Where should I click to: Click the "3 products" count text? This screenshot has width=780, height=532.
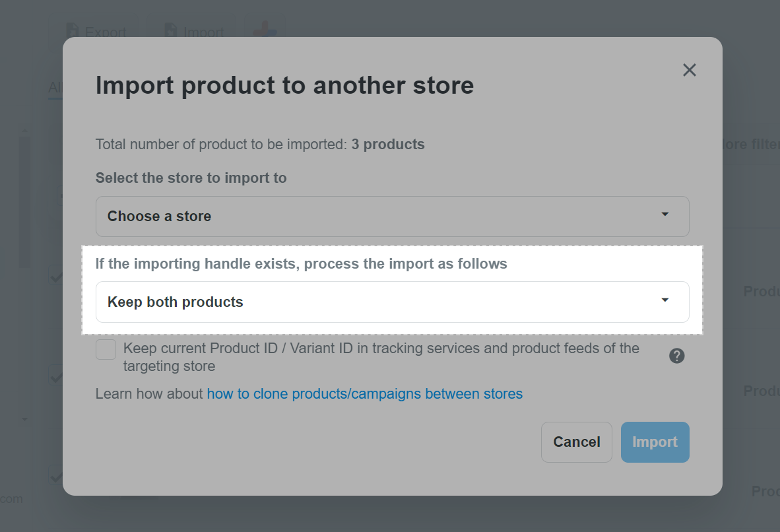coord(388,145)
